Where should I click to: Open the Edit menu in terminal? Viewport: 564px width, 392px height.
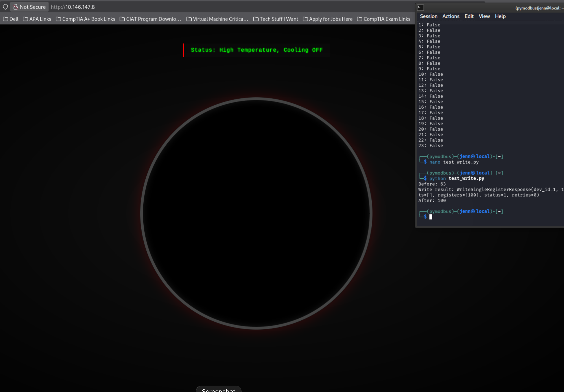[x=469, y=16]
